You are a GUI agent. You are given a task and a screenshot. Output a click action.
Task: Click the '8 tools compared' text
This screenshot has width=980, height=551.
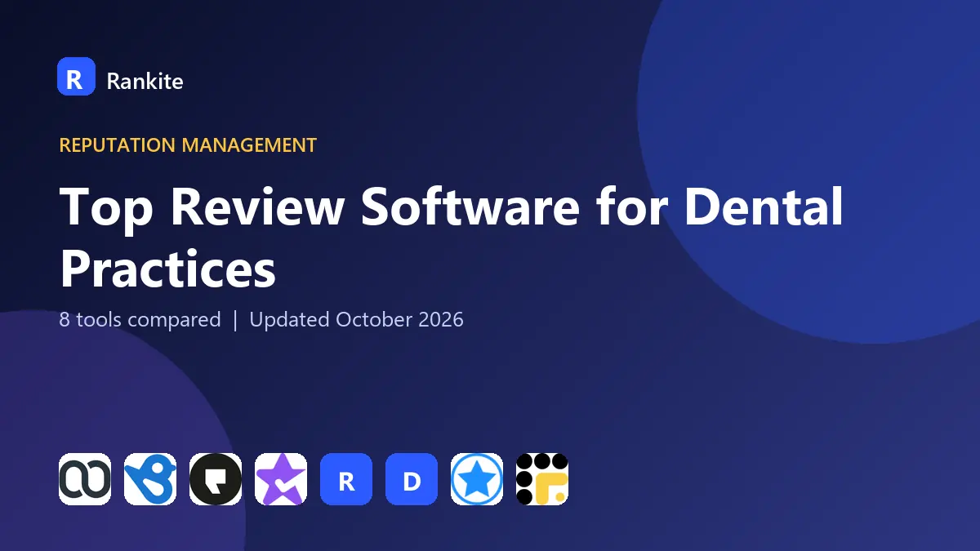point(140,319)
